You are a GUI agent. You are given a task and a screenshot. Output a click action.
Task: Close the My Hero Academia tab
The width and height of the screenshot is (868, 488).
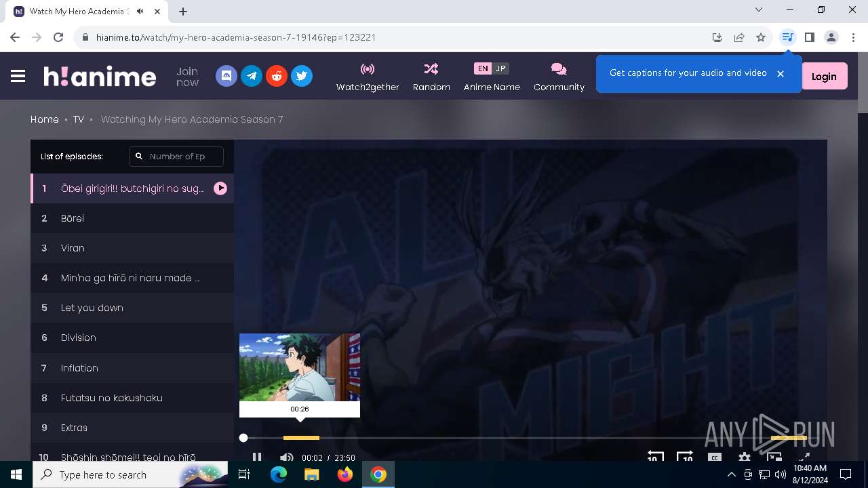tap(158, 12)
